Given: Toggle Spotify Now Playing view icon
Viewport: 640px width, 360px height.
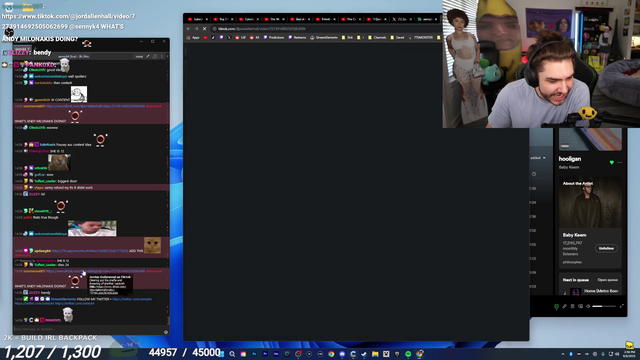Looking at the screenshot, I should (x=556, y=307).
